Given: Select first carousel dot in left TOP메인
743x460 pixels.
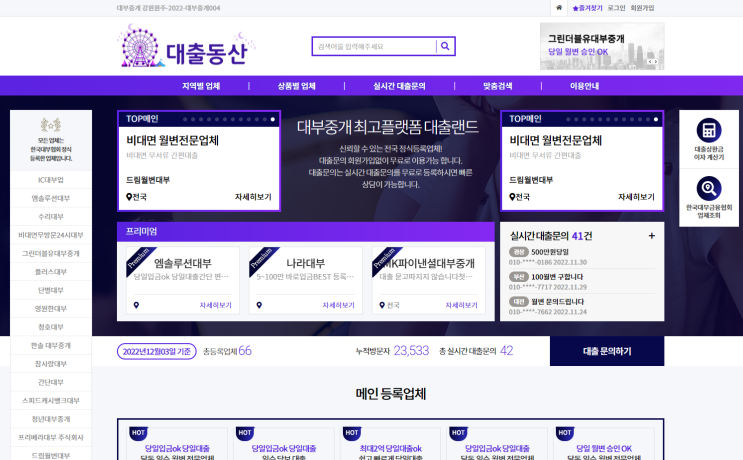Looking at the screenshot, I should [x=185, y=119].
